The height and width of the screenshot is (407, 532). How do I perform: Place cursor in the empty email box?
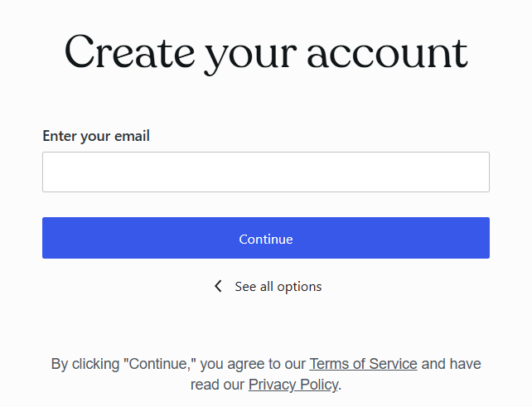[266, 172]
